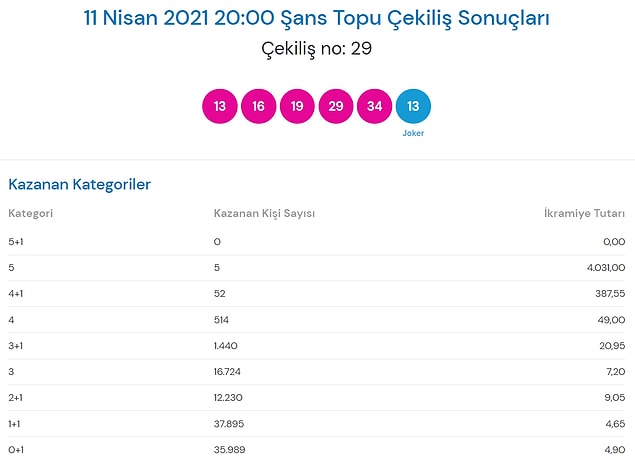The width and height of the screenshot is (635, 461).
Task: Click the 4+1 row winner count 52
Action: tap(219, 294)
